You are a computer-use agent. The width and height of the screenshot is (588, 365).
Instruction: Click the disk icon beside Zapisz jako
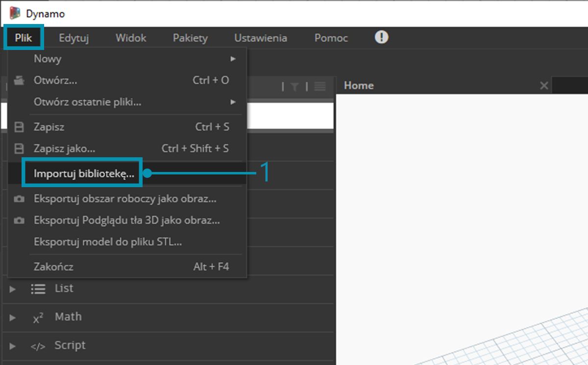pyautogui.click(x=19, y=148)
